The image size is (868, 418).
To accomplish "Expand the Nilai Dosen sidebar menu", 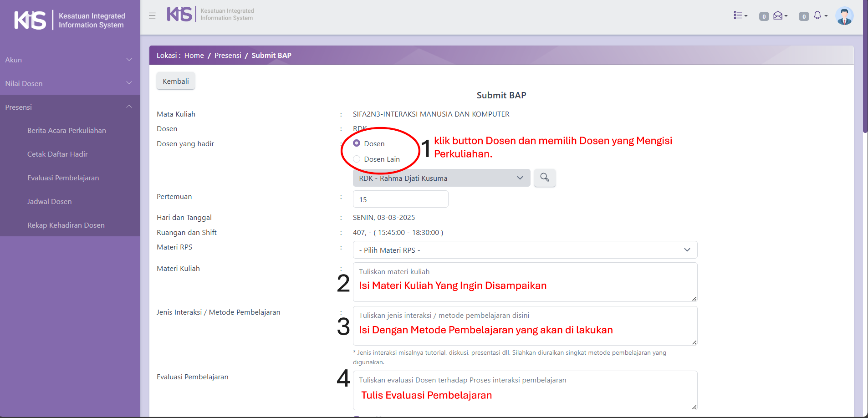I will click(x=68, y=83).
